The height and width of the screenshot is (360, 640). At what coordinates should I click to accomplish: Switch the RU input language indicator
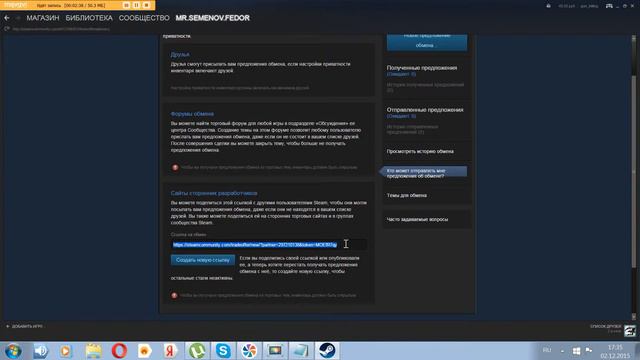tap(547, 350)
